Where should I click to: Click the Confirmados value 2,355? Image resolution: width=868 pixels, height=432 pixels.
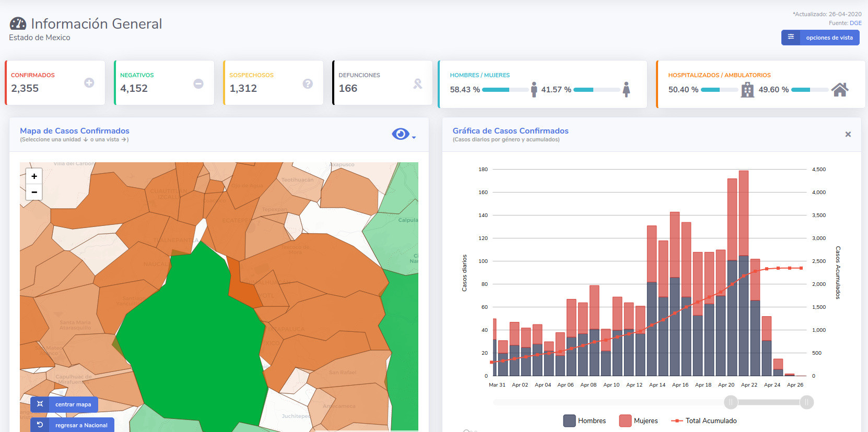pyautogui.click(x=25, y=88)
